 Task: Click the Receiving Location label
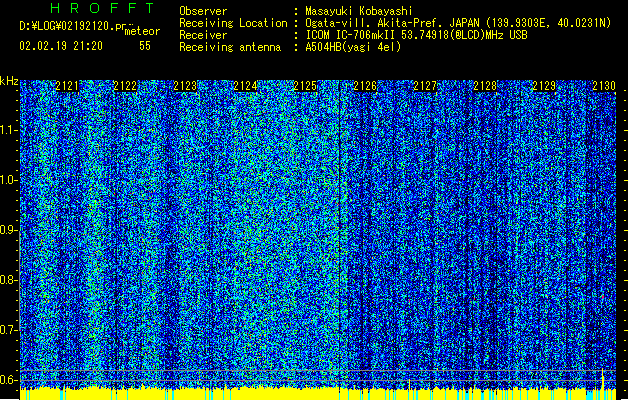click(x=233, y=23)
